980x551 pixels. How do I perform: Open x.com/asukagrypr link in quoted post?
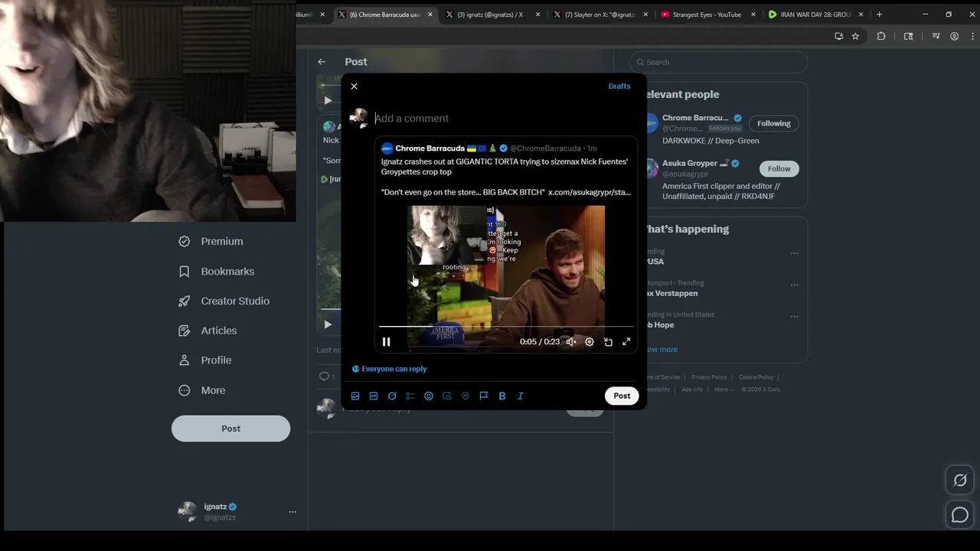pyautogui.click(x=589, y=192)
